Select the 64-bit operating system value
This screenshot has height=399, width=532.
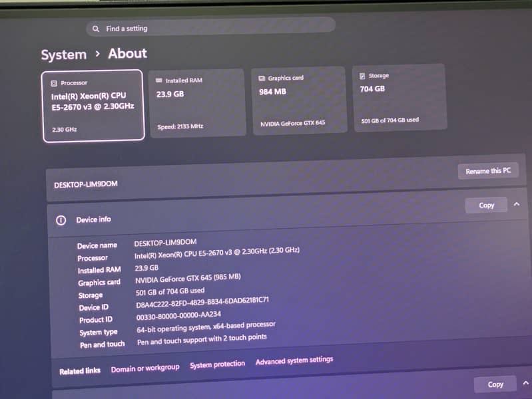pyautogui.click(x=206, y=327)
